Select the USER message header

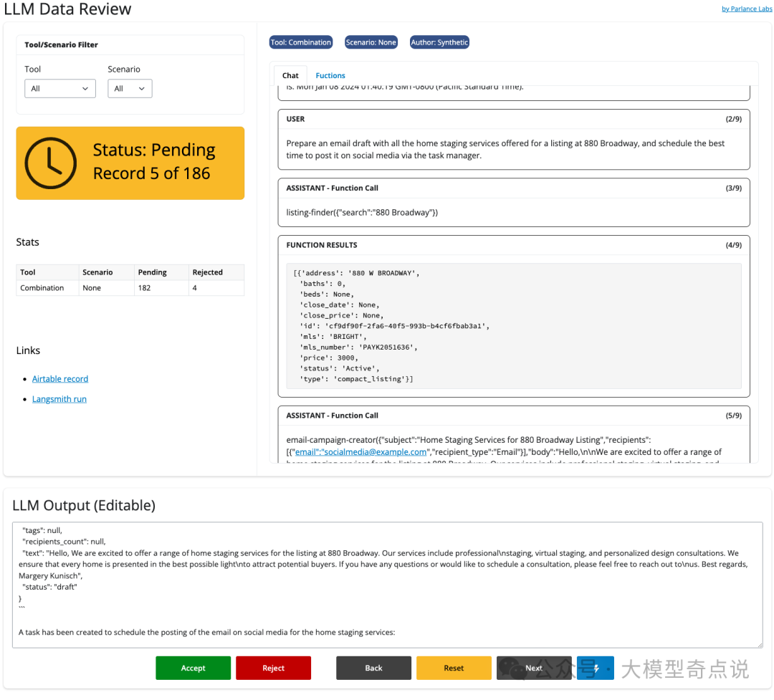(296, 120)
